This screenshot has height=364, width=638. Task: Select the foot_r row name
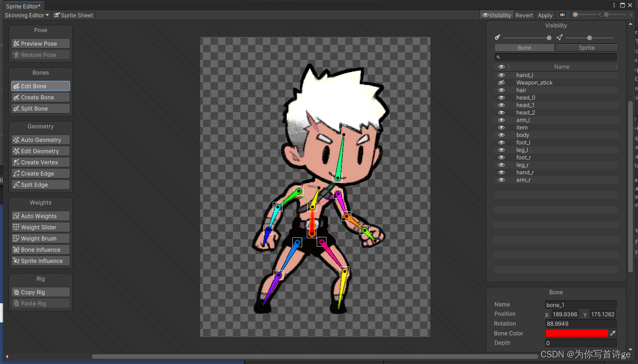coord(523,157)
